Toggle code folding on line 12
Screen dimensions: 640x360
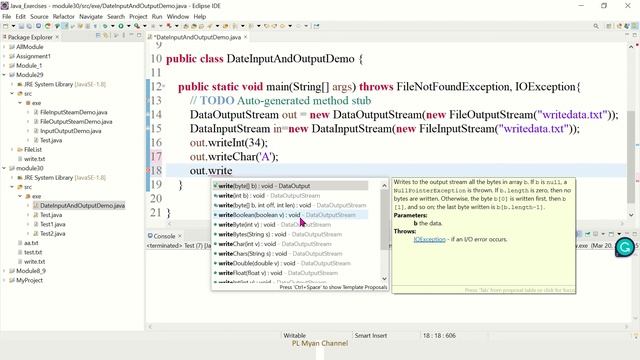164,87
